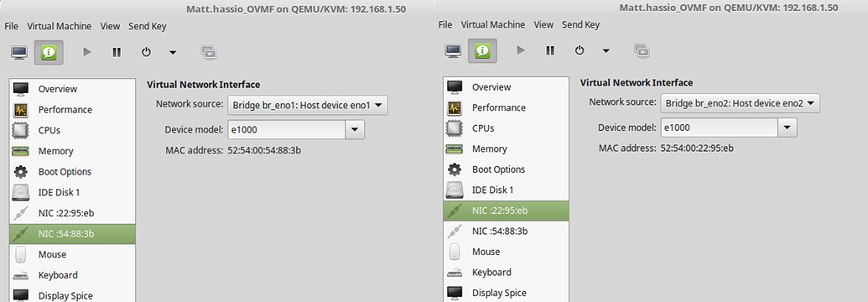Show graphical console in right window
This screenshot has width=868, height=302.
454,50
